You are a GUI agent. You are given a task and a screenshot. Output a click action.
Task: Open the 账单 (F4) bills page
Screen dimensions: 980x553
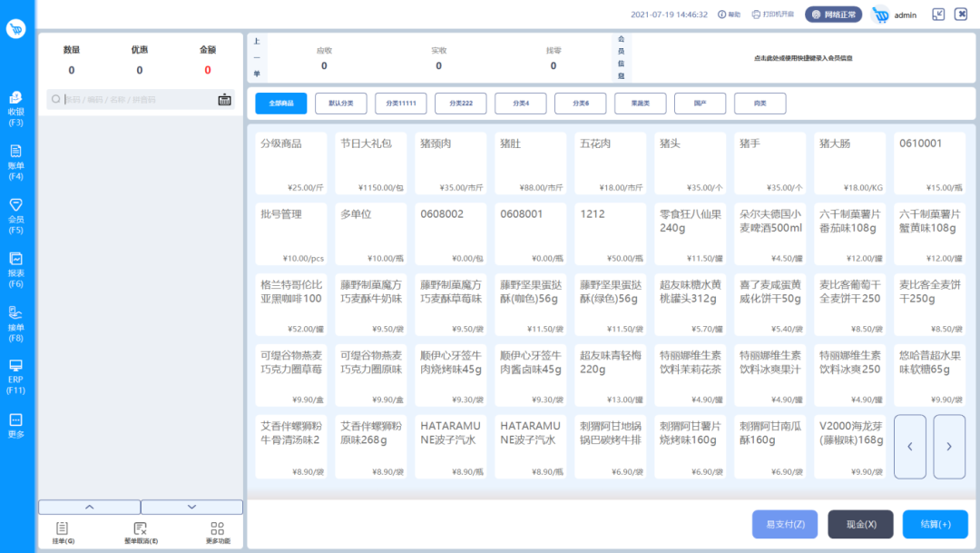tap(15, 162)
